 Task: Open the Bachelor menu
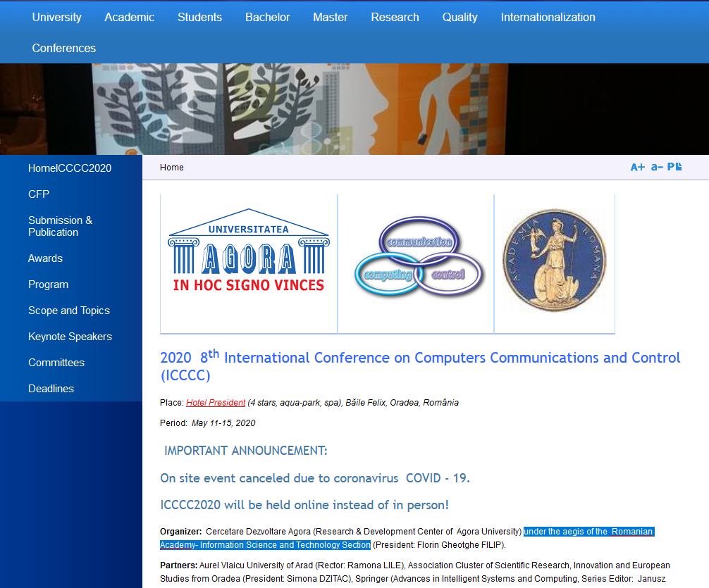tap(267, 17)
